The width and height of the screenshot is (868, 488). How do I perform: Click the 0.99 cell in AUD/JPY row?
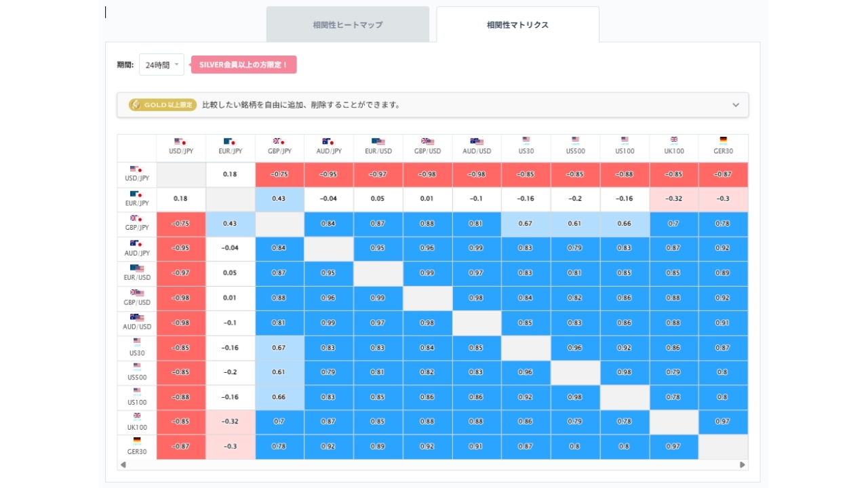(x=477, y=248)
